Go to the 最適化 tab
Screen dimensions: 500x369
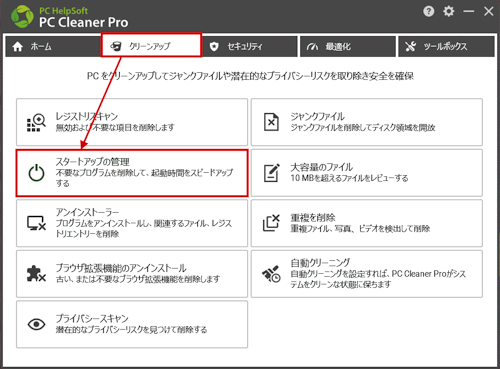(348, 46)
